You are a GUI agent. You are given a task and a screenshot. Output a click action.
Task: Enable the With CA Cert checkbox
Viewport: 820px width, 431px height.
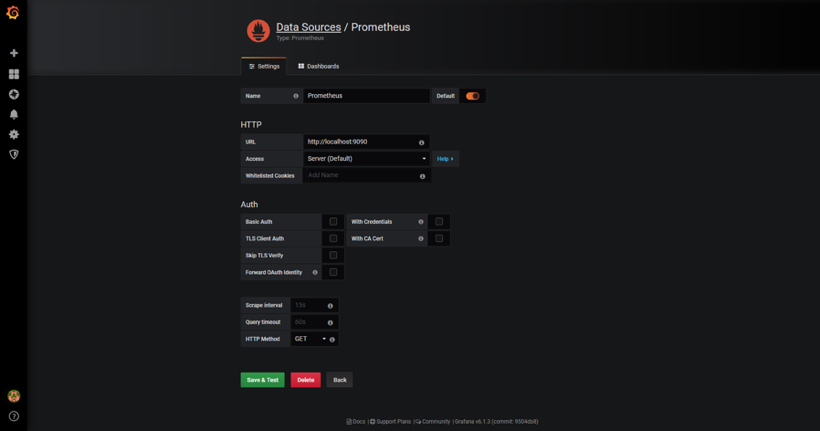(x=439, y=239)
